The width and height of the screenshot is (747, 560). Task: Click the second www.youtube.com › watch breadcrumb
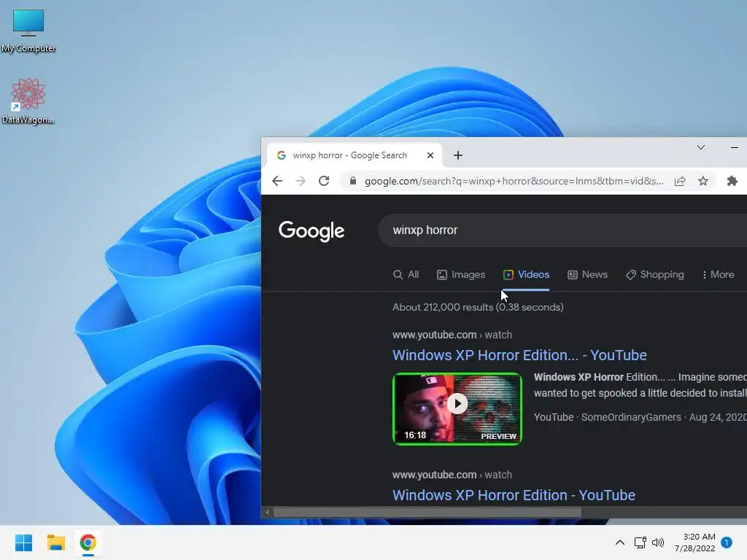452,475
